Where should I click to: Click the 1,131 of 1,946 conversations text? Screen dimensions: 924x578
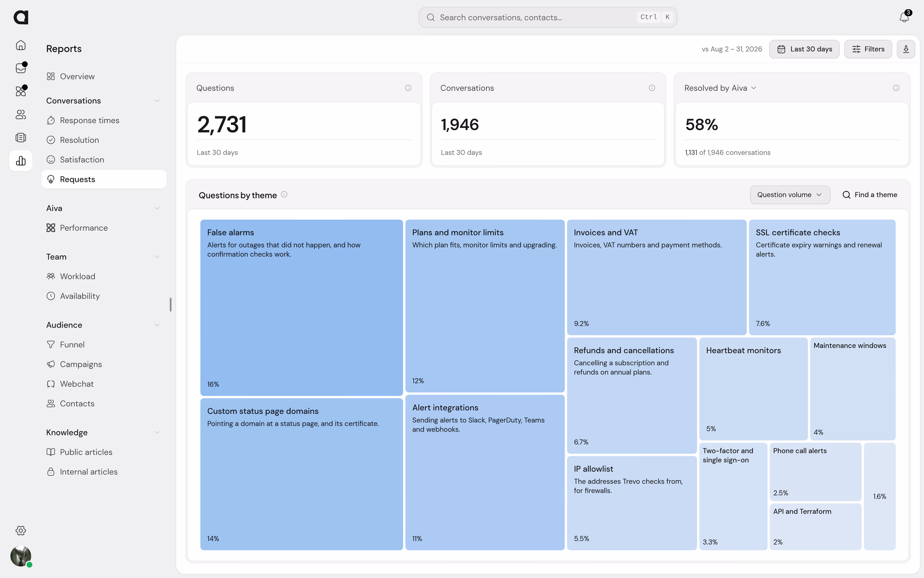click(728, 153)
